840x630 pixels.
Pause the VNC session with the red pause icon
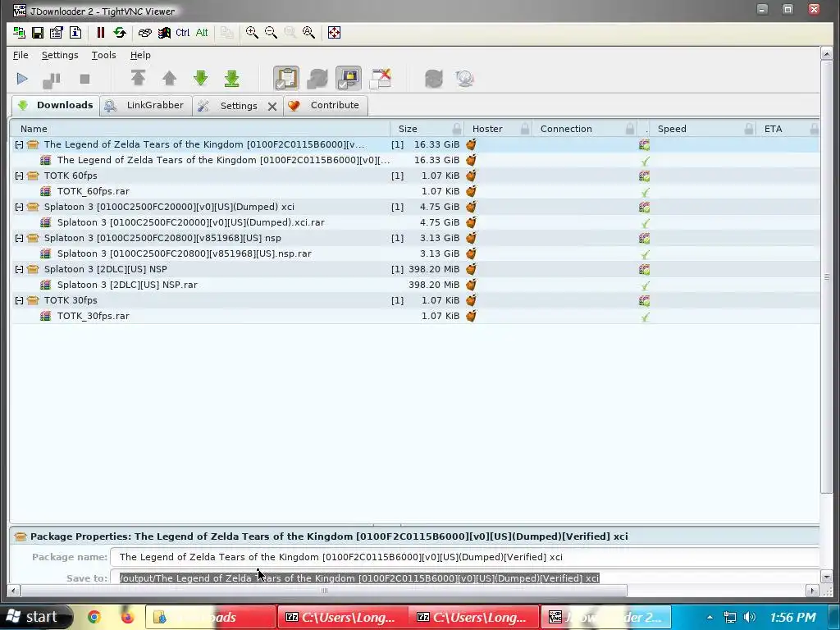[x=100, y=33]
